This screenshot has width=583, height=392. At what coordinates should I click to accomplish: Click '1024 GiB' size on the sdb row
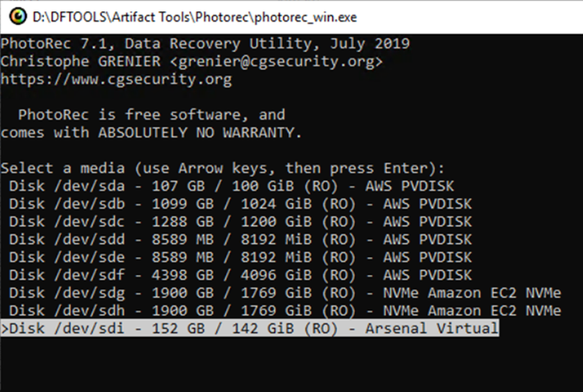pyautogui.click(x=276, y=204)
